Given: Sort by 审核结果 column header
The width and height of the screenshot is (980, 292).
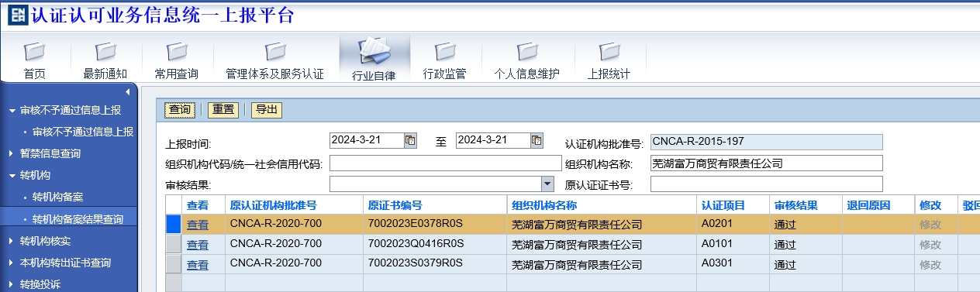Looking at the screenshot, I should coord(806,205).
